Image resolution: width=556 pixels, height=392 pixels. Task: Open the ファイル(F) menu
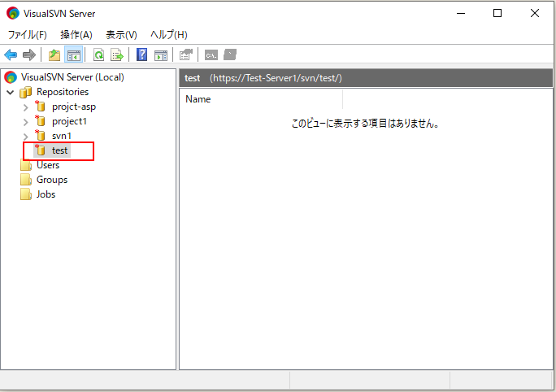click(x=28, y=35)
